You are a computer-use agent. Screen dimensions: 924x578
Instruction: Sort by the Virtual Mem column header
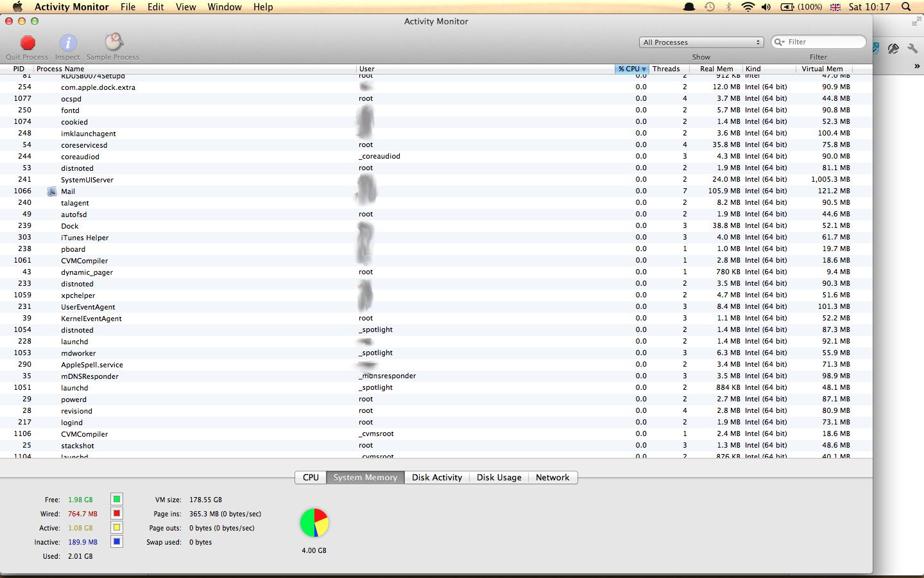824,69
